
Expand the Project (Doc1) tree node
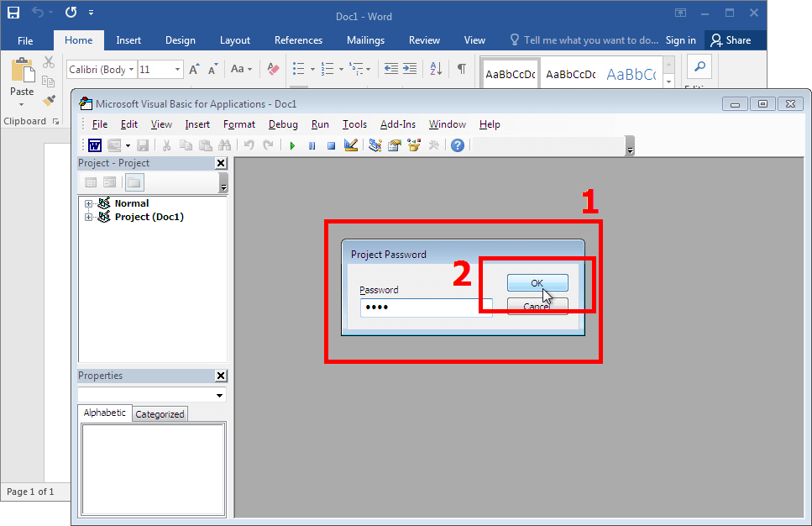88,217
